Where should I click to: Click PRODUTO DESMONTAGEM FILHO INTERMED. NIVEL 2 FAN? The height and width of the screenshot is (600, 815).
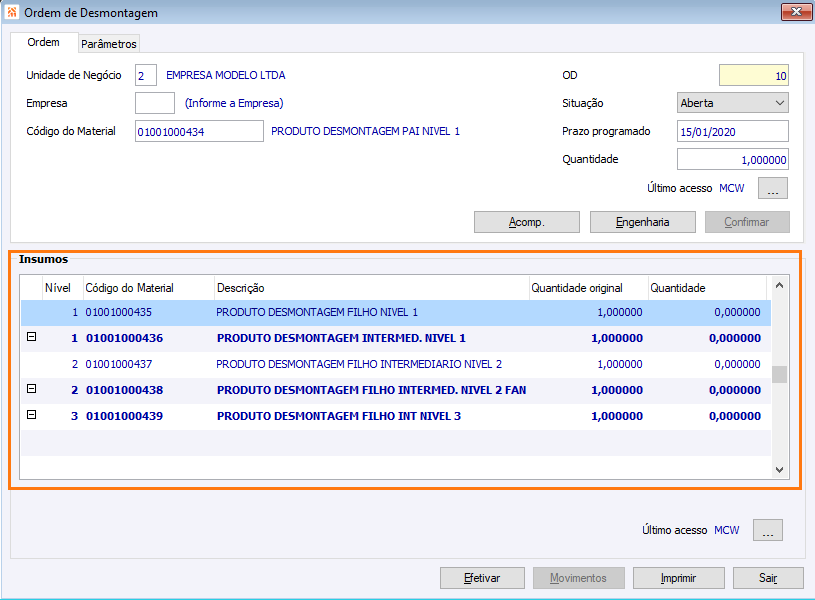click(x=372, y=390)
